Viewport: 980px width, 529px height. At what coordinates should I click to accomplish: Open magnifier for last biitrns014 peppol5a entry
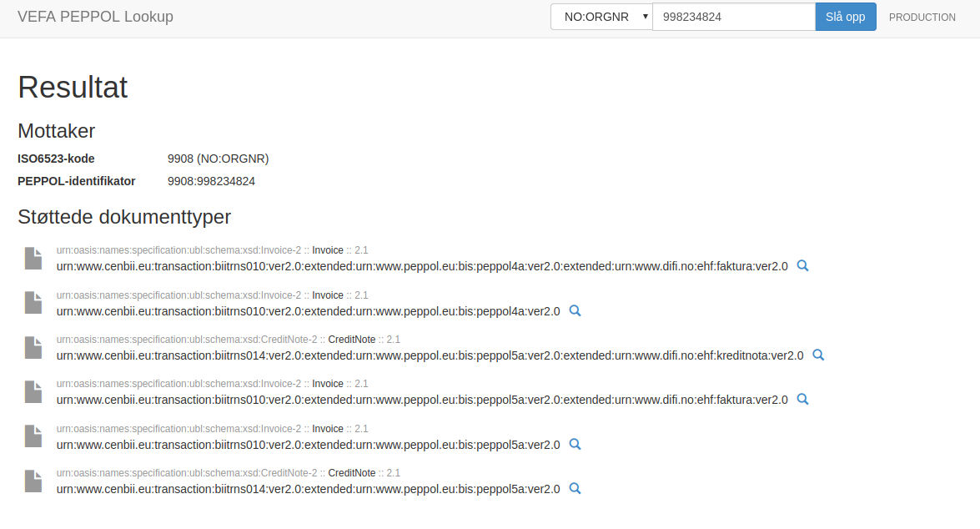(x=575, y=488)
